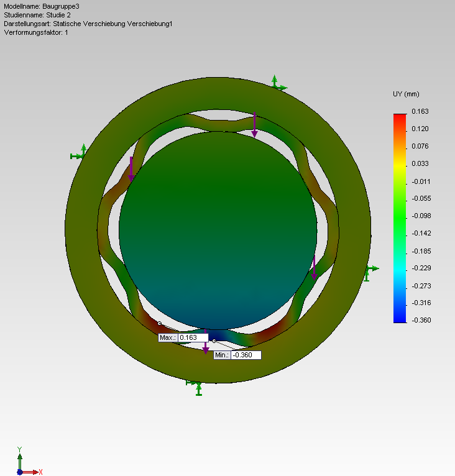
Task: Select the central green circular disk
Action: pyautogui.click(x=218, y=230)
